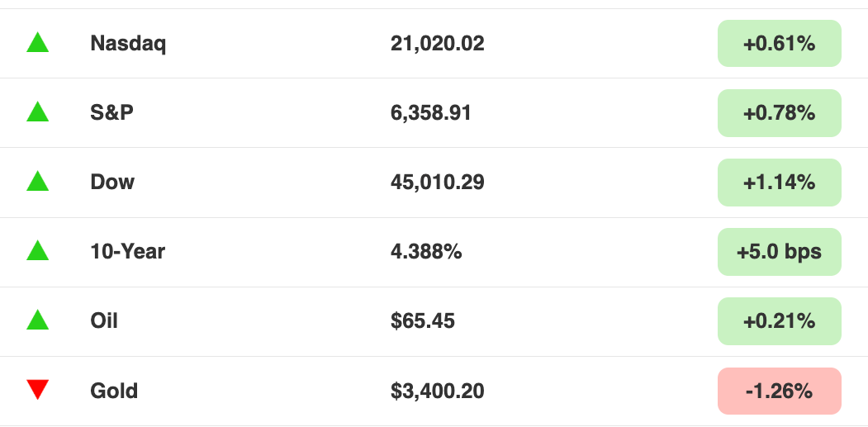Click the green up arrow beside S&P
The image size is (868, 427).
[38, 111]
